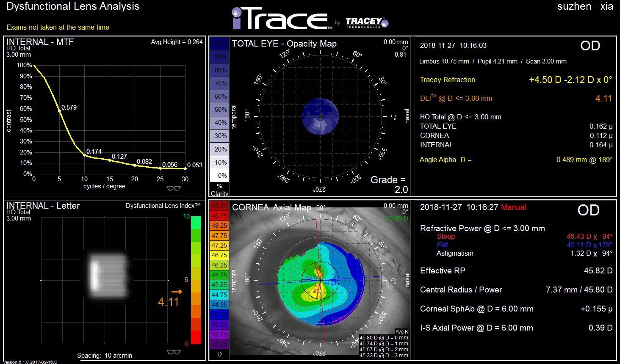Click the iTrace logo
This screenshot has width=620, height=364.
[282, 19]
